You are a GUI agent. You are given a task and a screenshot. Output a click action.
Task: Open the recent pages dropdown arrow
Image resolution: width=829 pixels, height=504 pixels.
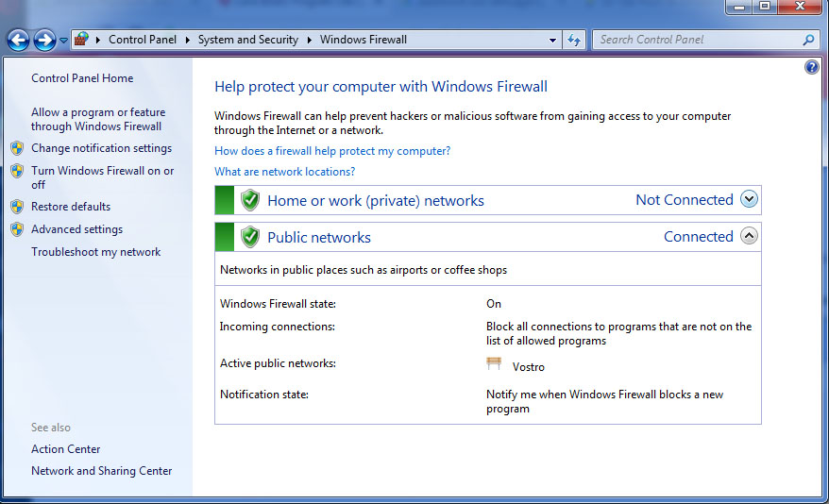63,41
